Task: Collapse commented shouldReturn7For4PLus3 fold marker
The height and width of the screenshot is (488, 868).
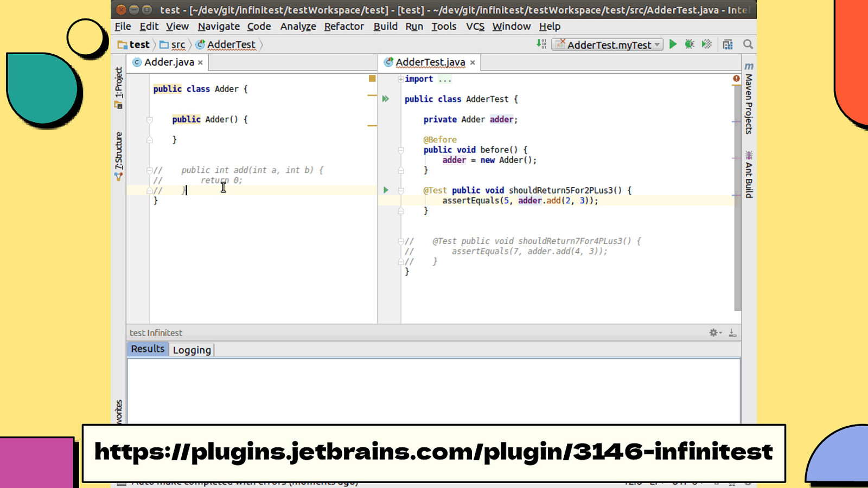Action: click(401, 241)
